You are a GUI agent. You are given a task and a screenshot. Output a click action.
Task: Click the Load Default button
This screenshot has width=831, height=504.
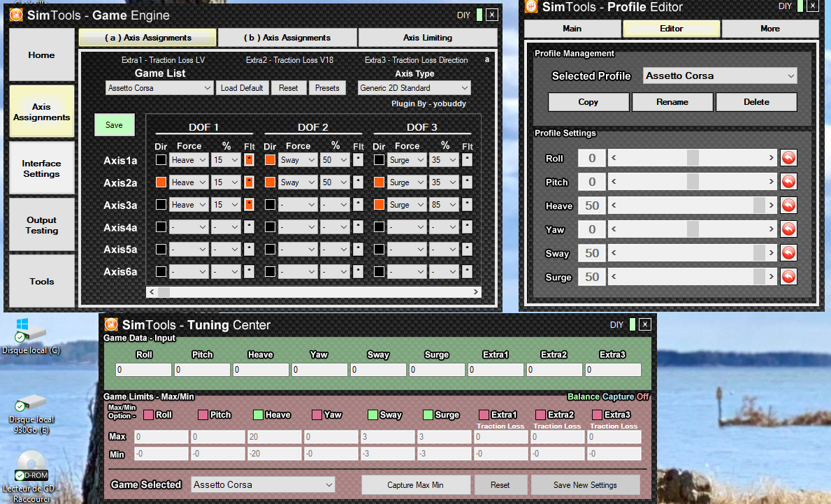click(243, 88)
